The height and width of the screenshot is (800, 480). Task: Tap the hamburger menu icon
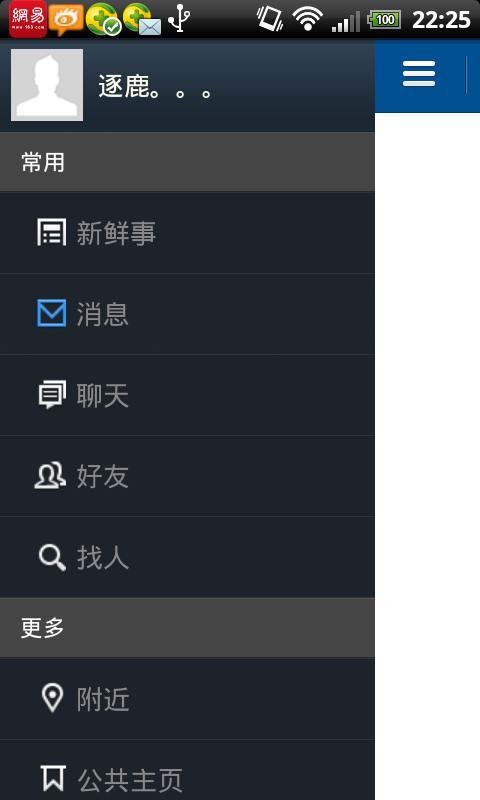[x=419, y=73]
